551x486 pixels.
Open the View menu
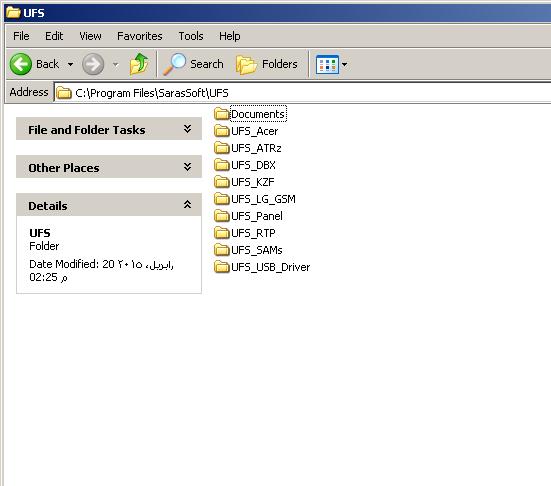(90, 36)
